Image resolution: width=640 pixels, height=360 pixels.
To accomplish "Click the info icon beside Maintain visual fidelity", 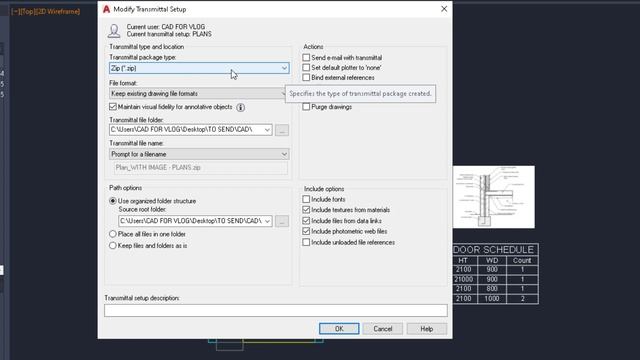I will 241,107.
